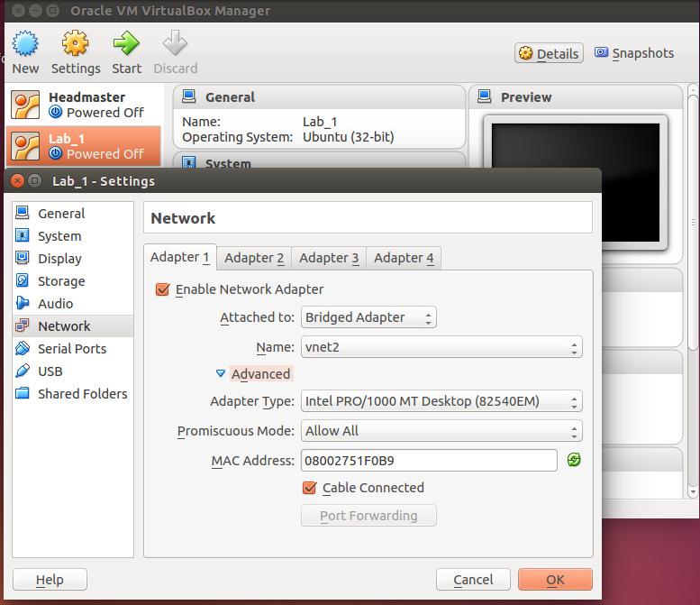Screen dimensions: 700x605
Task: Click the System category icon in sidebar
Action: coord(23,235)
